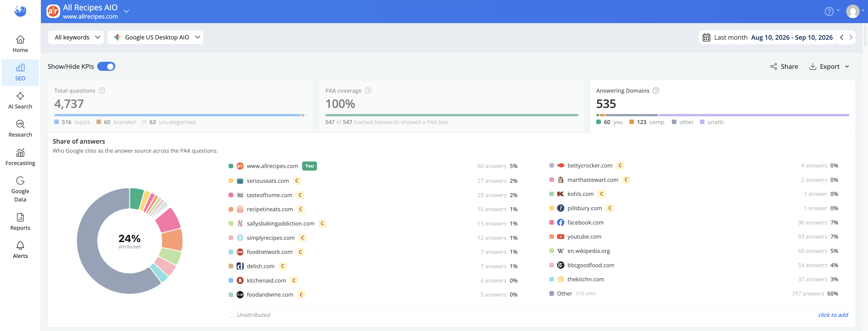The height and width of the screenshot is (331, 868).
Task: Click the color swatch beside Other 516 sites
Action: (552, 294)
